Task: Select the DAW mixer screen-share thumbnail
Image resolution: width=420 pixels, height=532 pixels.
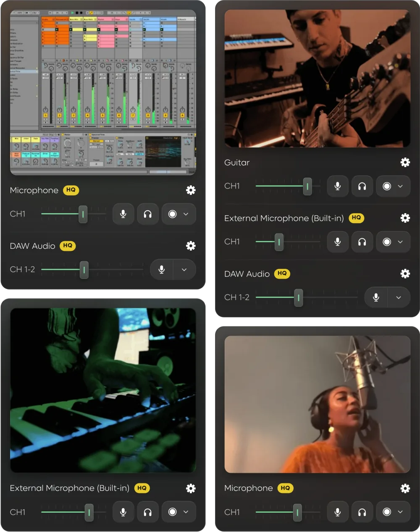Action: click(103, 92)
